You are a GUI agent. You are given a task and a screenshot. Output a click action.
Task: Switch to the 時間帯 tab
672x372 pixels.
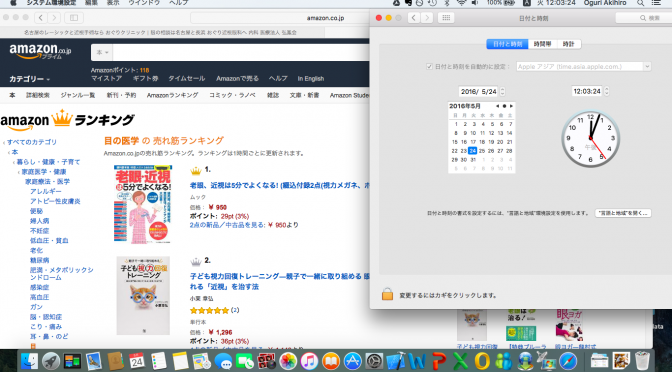[542, 44]
